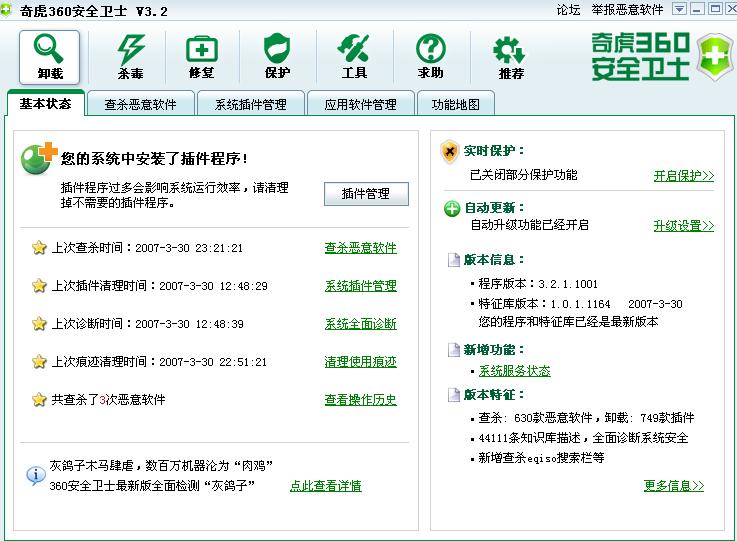
Task: Click the document icon beside 版本信息
Action: pyautogui.click(x=454, y=259)
